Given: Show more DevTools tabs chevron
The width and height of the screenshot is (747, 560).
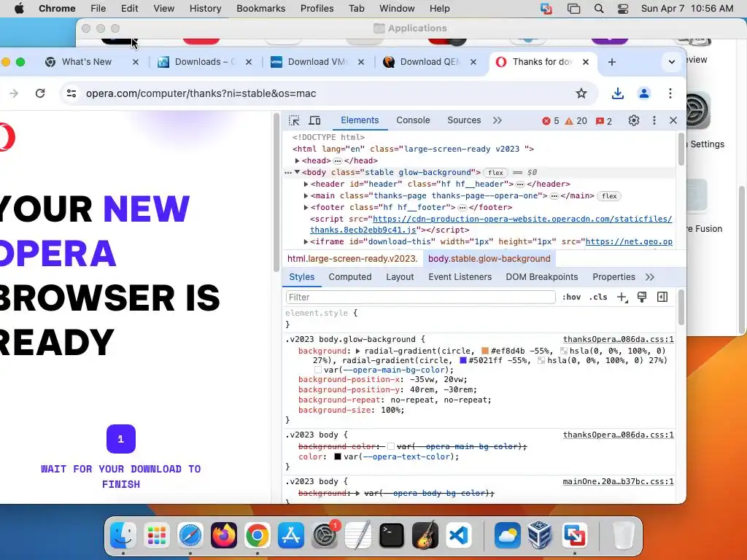Looking at the screenshot, I should 498,120.
